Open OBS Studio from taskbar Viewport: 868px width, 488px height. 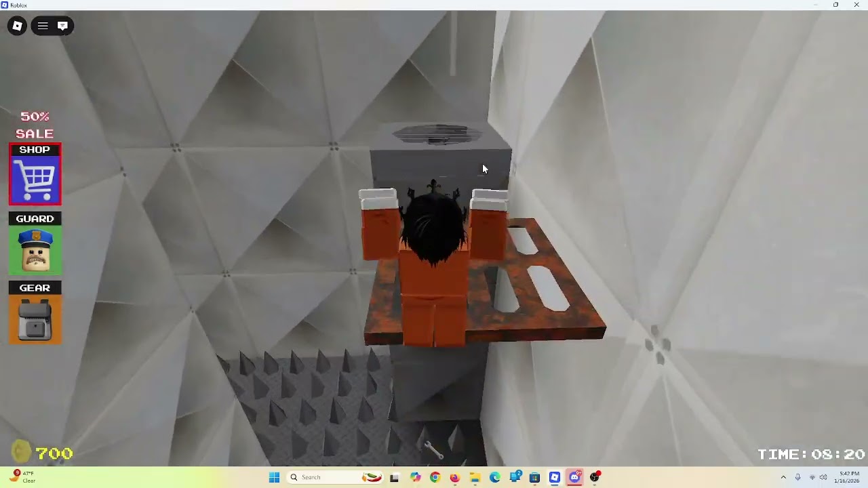click(x=595, y=477)
